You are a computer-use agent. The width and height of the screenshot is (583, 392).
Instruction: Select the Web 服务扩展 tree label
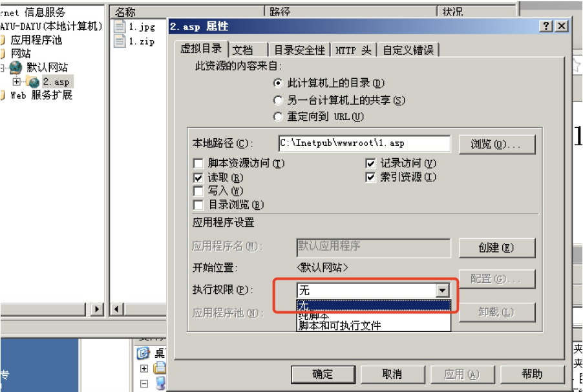click(x=41, y=95)
